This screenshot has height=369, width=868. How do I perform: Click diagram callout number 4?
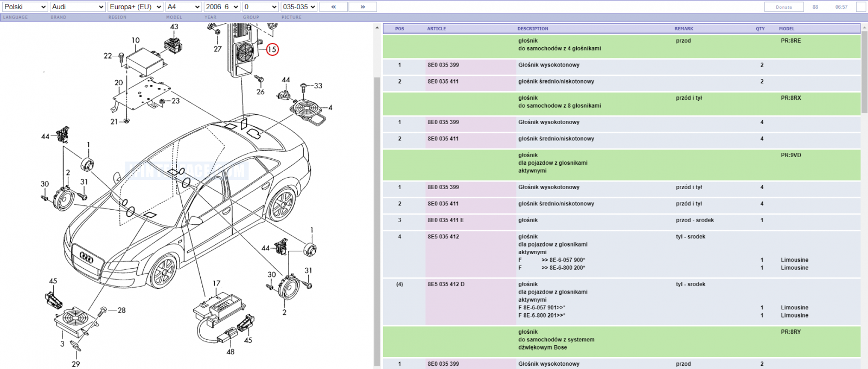pos(330,107)
